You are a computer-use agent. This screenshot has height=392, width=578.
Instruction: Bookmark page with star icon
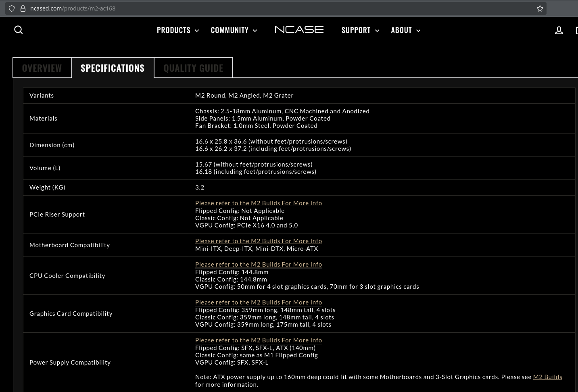click(x=540, y=8)
